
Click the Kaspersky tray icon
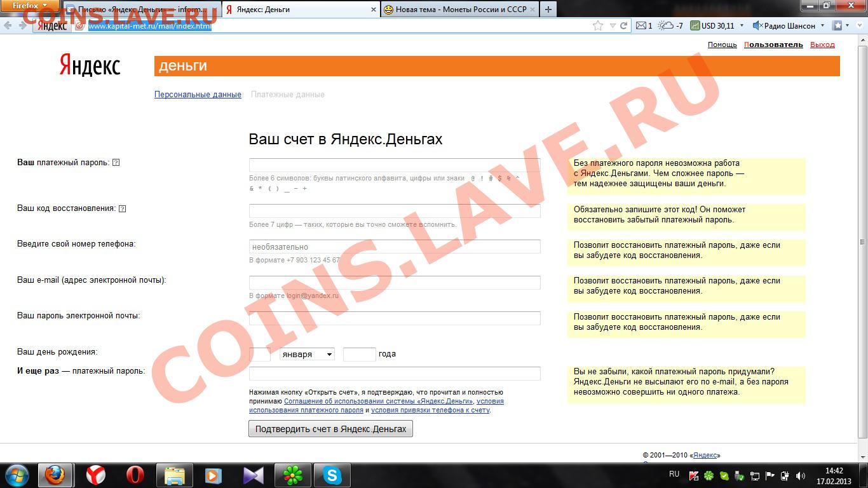pyautogui.click(x=694, y=475)
